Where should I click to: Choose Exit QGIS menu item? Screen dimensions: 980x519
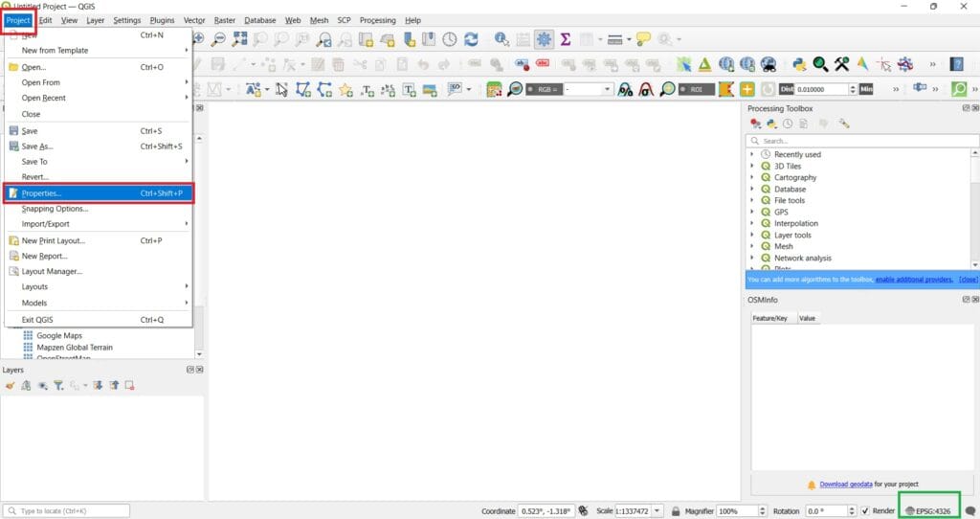pos(99,320)
